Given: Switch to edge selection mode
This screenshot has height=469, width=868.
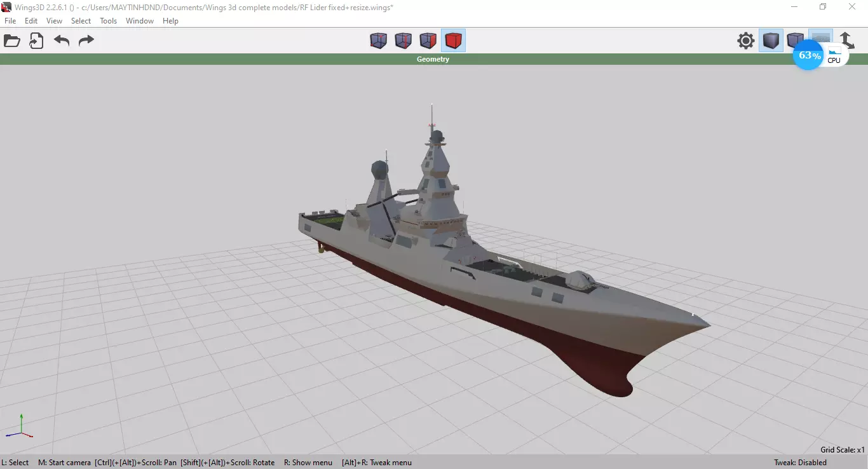Looking at the screenshot, I should (403, 41).
